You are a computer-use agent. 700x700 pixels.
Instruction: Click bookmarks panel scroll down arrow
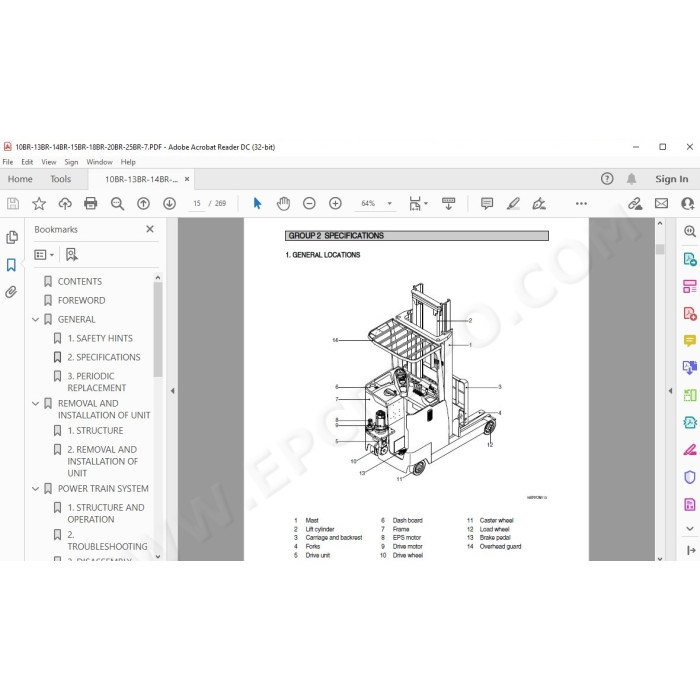tap(158, 557)
